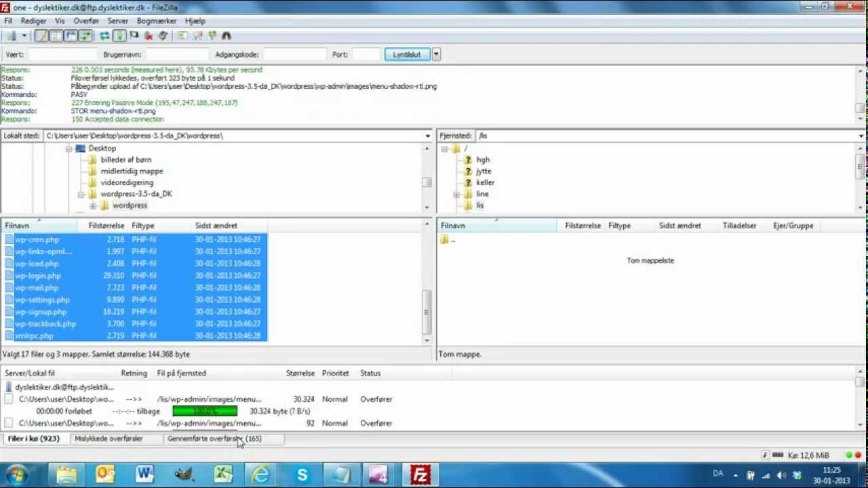The image size is (868, 488).
Task: Refresh the file and folder lists
Action: [x=104, y=36]
